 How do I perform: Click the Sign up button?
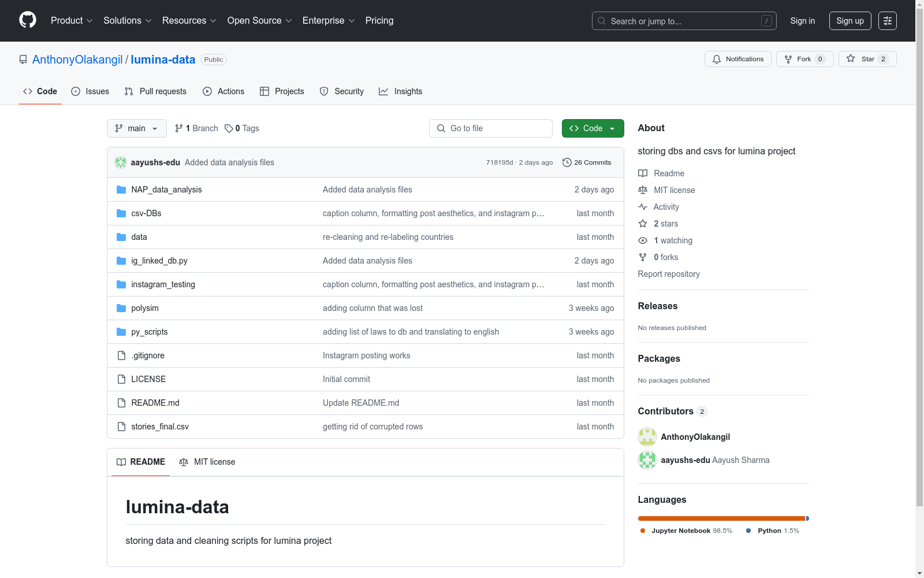(x=850, y=21)
